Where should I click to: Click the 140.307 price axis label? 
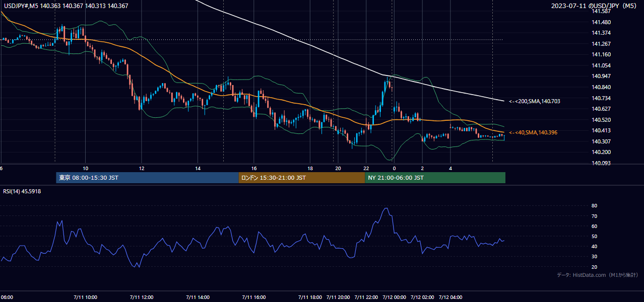(x=602, y=141)
